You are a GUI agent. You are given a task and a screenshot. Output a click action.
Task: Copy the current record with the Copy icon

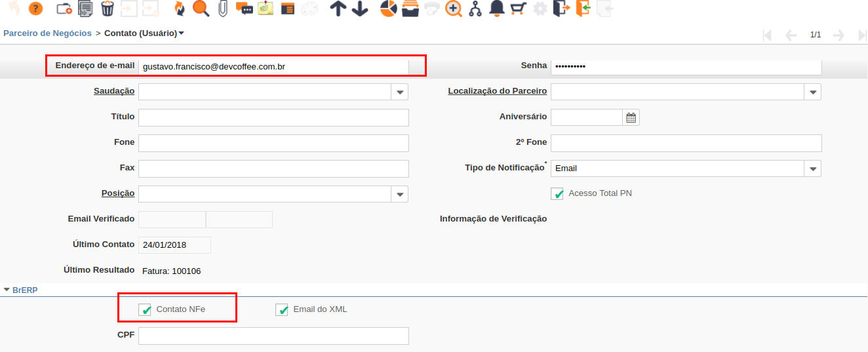85,9
